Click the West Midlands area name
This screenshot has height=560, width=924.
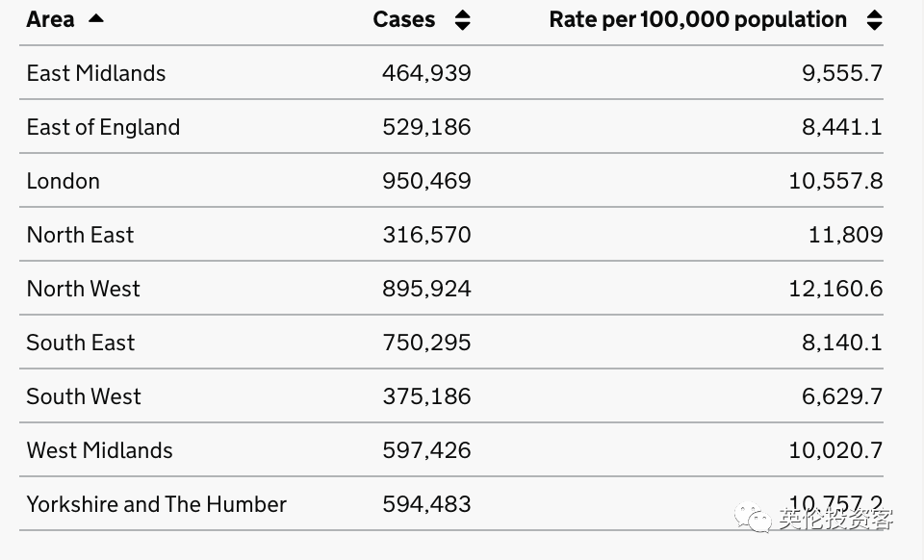tap(100, 450)
